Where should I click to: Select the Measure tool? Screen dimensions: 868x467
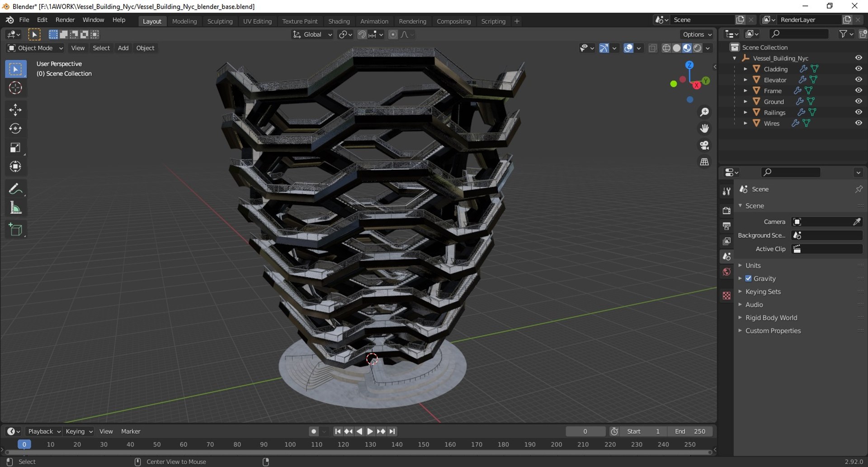point(15,208)
